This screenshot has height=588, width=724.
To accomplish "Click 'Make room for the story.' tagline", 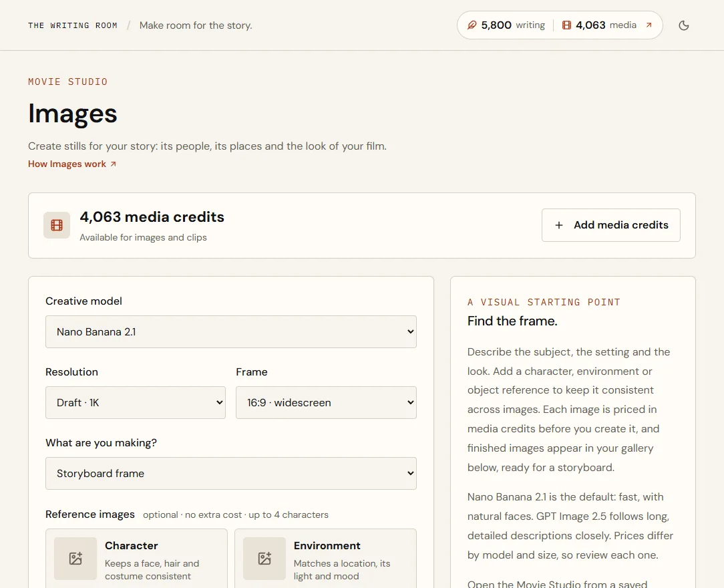I will pos(196,25).
